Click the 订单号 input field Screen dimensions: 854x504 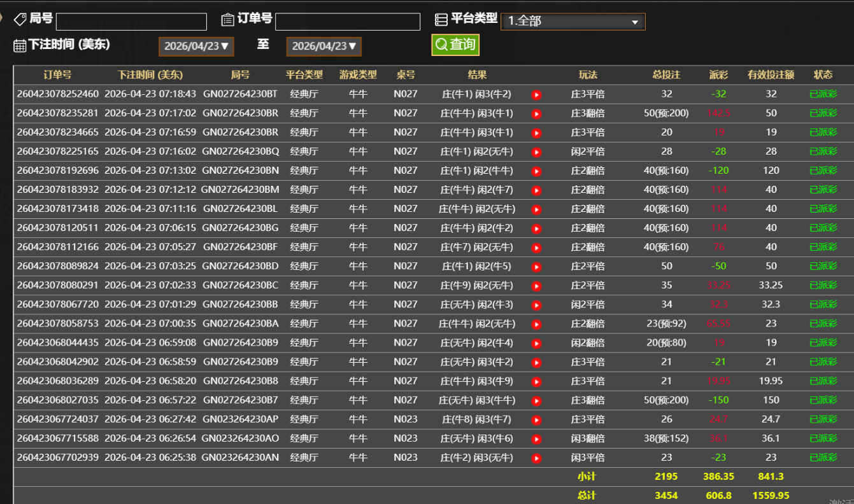[x=347, y=22]
